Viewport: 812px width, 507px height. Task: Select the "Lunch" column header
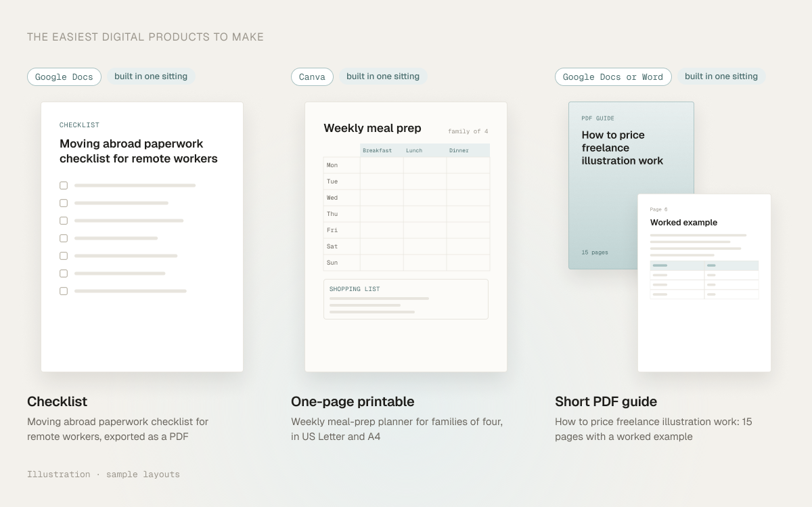point(425,150)
